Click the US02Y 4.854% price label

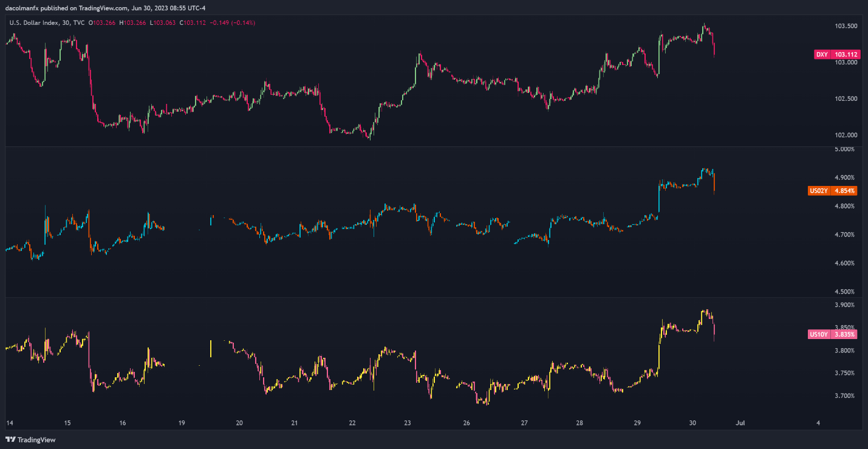click(833, 191)
